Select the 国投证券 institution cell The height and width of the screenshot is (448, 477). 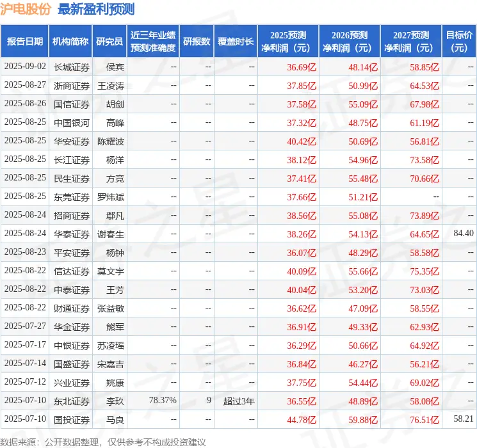pos(72,420)
